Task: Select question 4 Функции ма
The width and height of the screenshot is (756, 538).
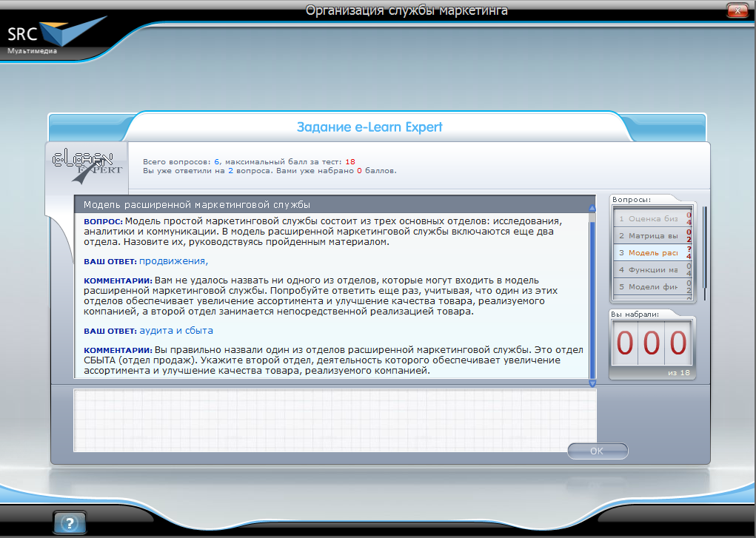Action: click(653, 269)
